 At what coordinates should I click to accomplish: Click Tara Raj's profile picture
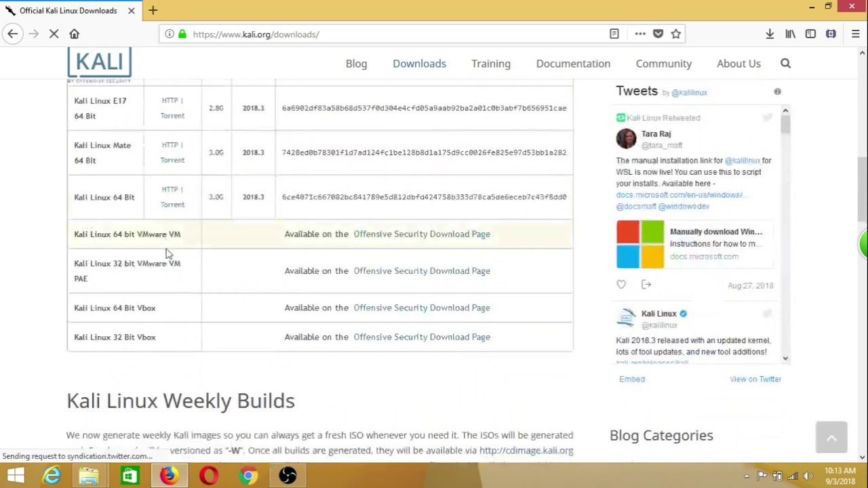pyautogui.click(x=626, y=139)
